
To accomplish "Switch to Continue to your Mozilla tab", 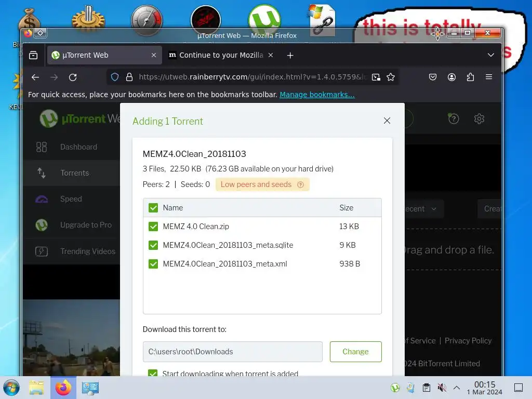I will [x=220, y=55].
